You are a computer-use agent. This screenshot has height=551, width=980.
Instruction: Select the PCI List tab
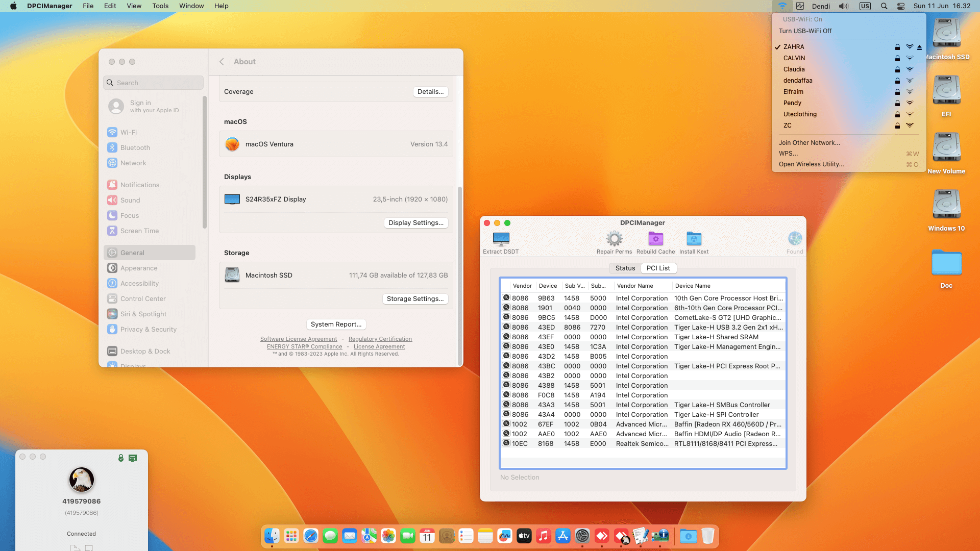tap(658, 268)
